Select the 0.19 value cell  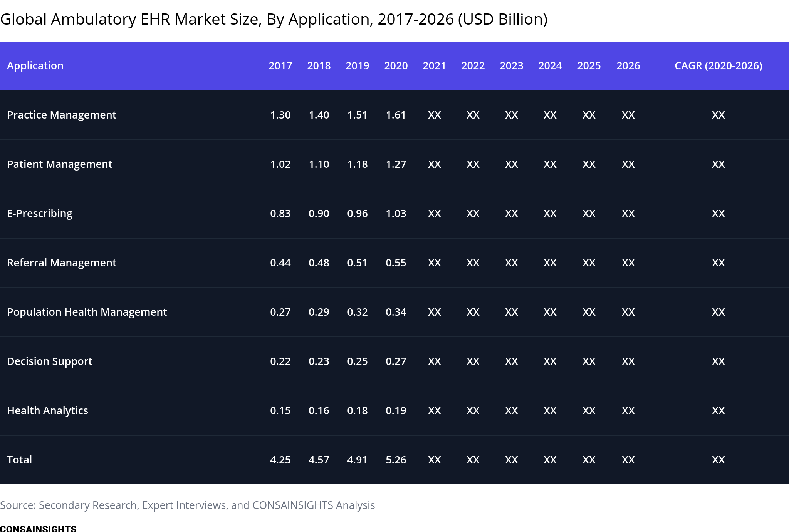point(396,411)
